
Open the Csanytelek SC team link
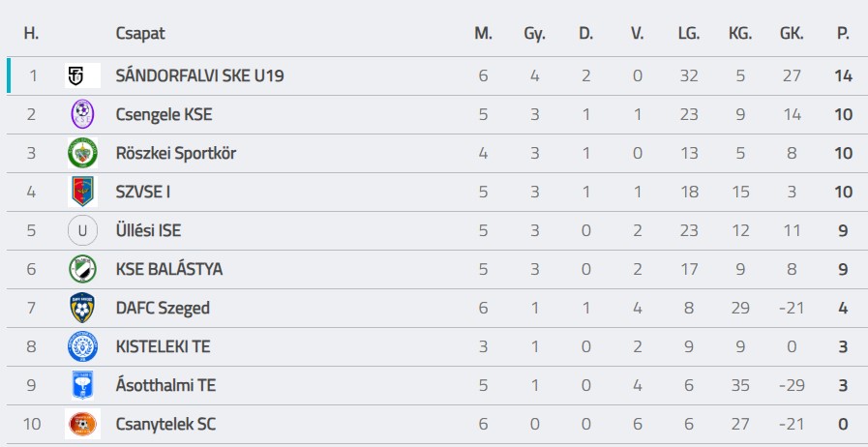[165, 424]
